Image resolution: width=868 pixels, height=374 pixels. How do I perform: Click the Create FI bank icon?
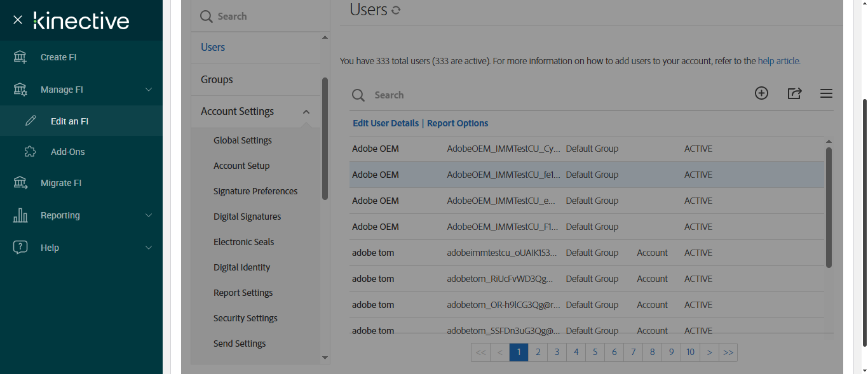pos(20,57)
